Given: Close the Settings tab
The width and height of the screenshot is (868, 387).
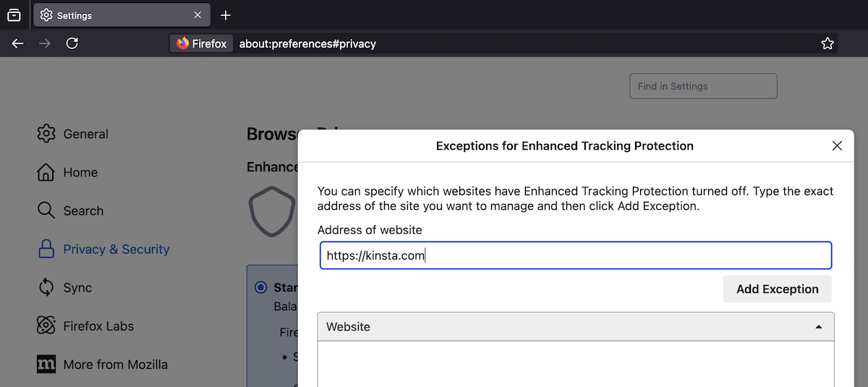Looking at the screenshot, I should tap(197, 15).
